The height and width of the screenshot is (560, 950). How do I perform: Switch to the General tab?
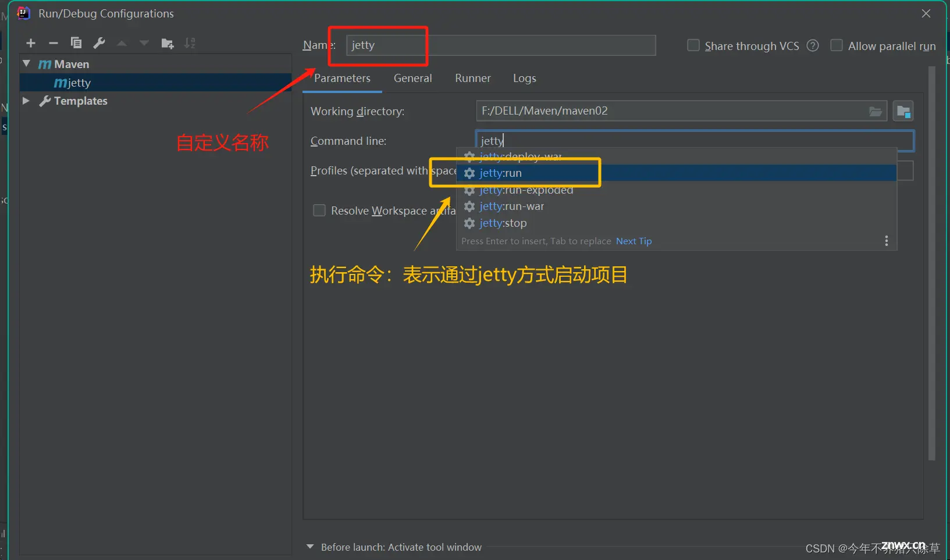click(x=412, y=79)
